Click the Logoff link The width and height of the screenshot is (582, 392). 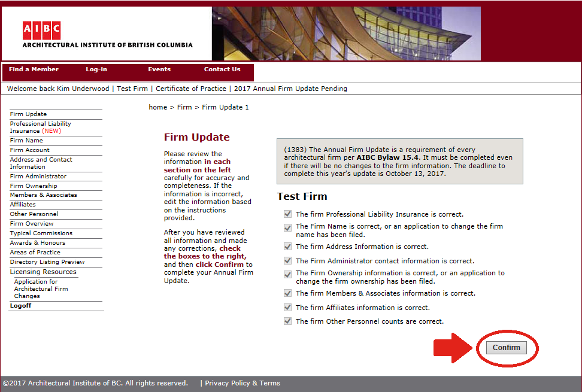click(20, 306)
